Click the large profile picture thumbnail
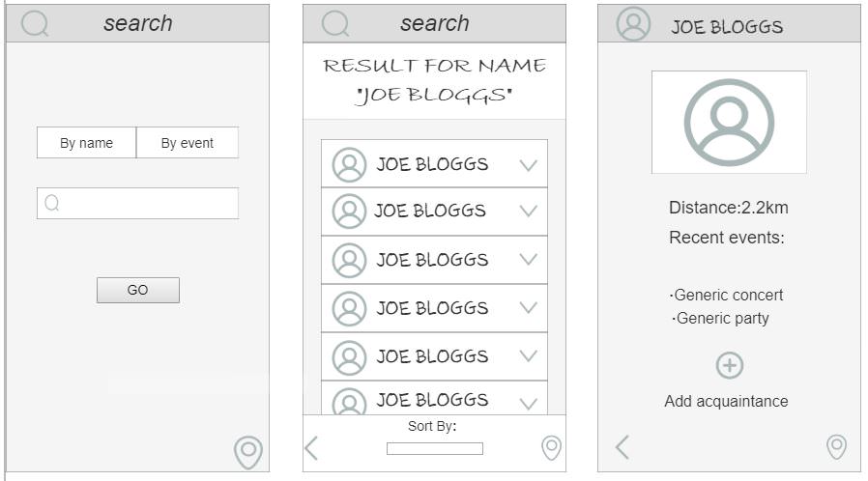 [x=729, y=123]
